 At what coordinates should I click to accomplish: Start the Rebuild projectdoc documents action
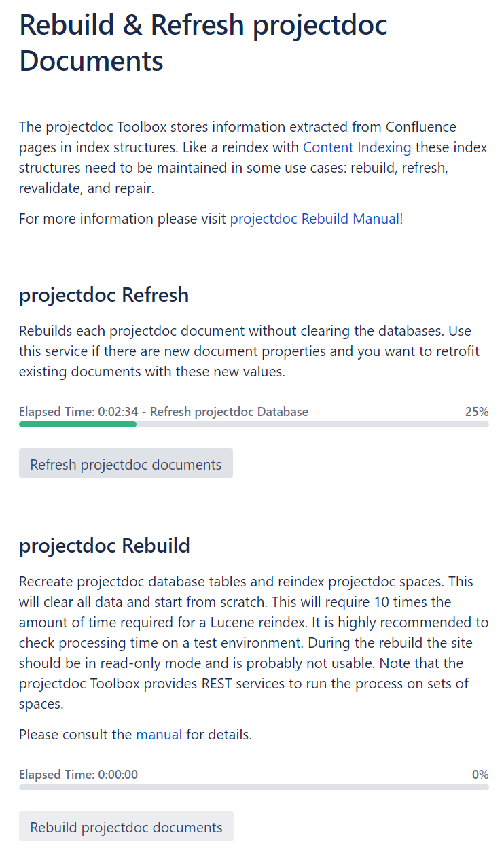(x=126, y=827)
